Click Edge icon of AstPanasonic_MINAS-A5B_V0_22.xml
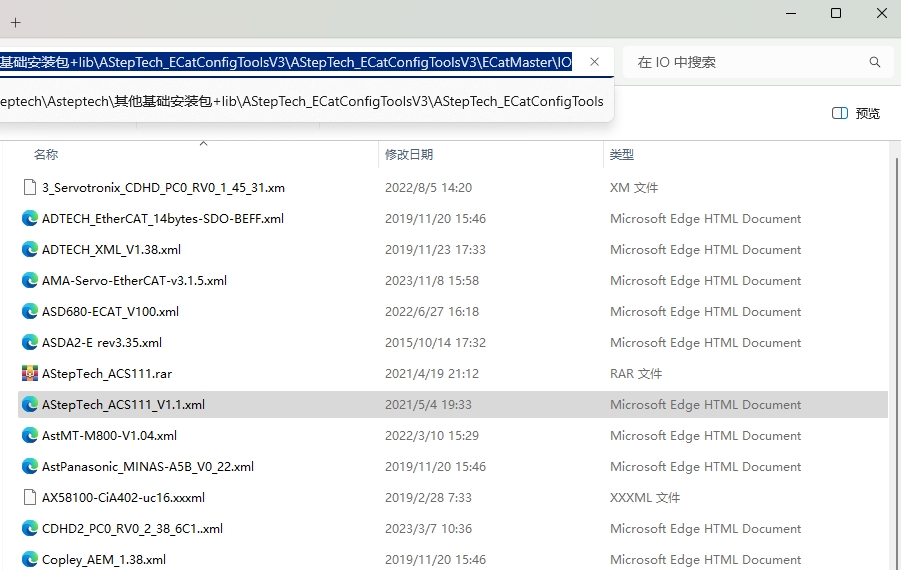Image resolution: width=901 pixels, height=570 pixels. click(29, 467)
